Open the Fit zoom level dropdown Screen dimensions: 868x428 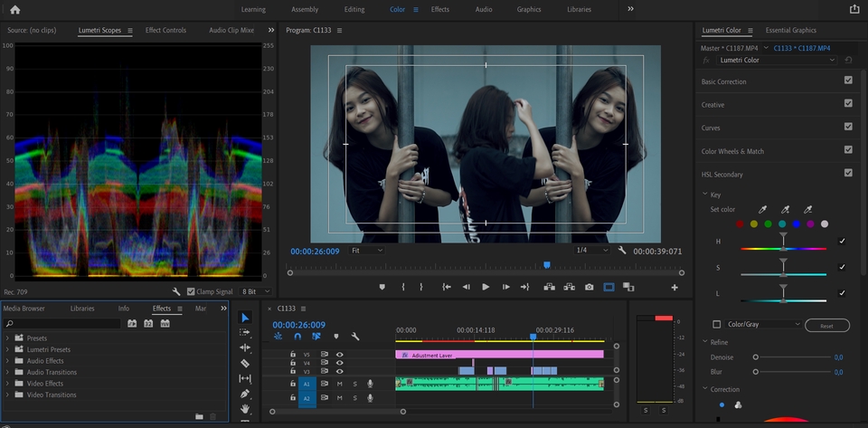[366, 251]
